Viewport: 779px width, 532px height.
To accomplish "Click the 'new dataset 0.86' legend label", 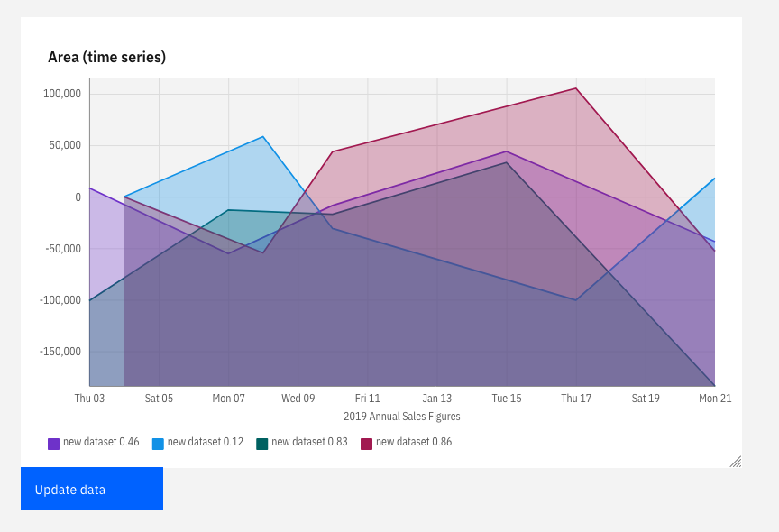I will pyautogui.click(x=414, y=442).
